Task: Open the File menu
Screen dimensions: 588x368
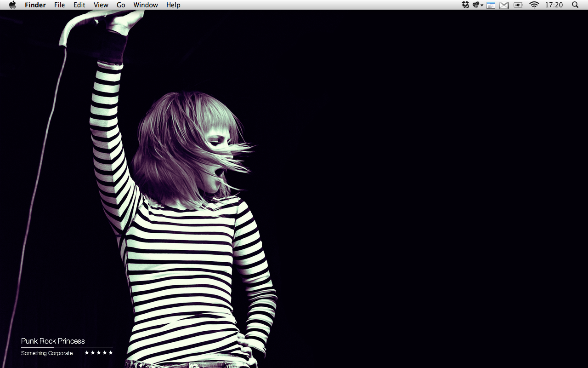Action: 59,5
